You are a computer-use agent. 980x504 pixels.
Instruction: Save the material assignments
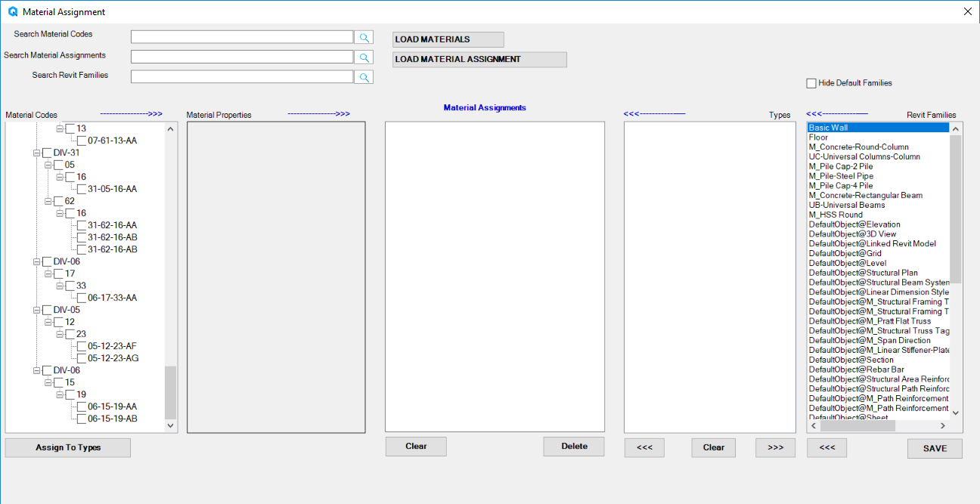point(935,449)
